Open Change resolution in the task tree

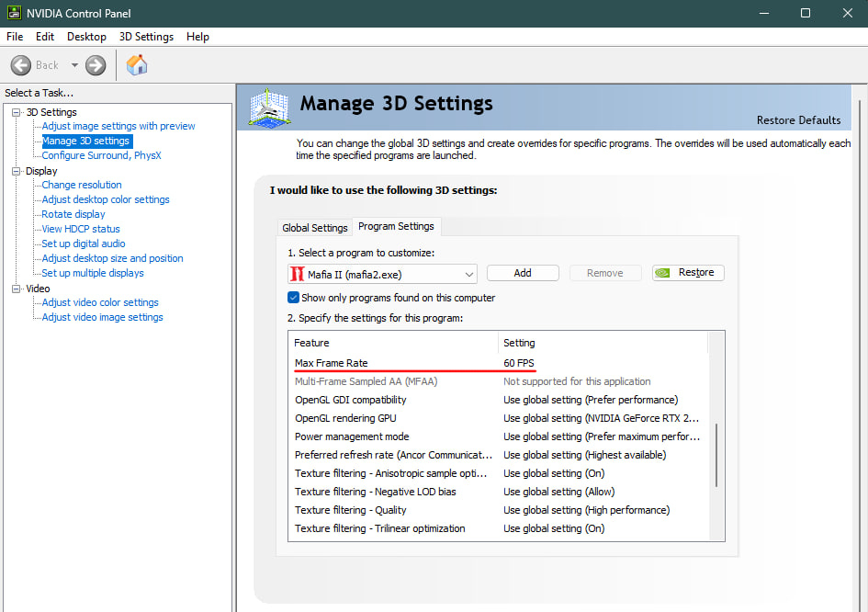click(82, 185)
